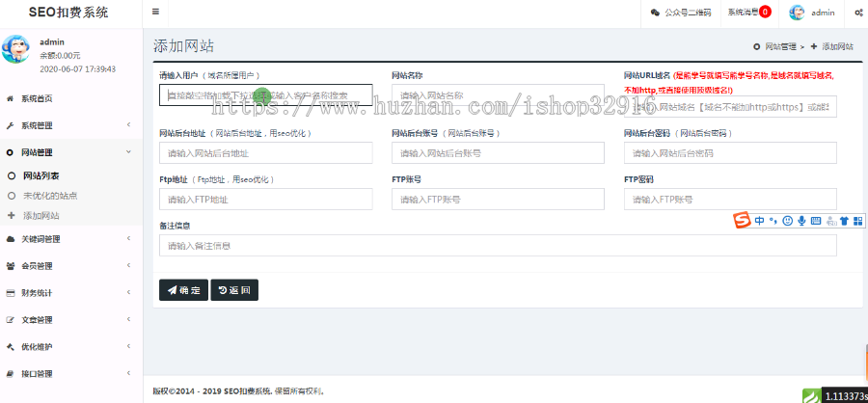The height and width of the screenshot is (403, 868).
Task: Expand the 优化维护 chevron
Action: pyautogui.click(x=128, y=346)
